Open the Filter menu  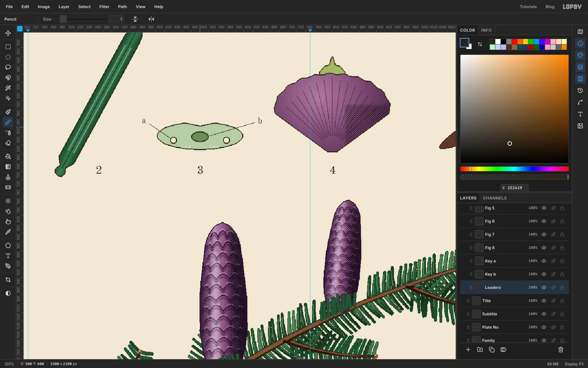(x=104, y=7)
